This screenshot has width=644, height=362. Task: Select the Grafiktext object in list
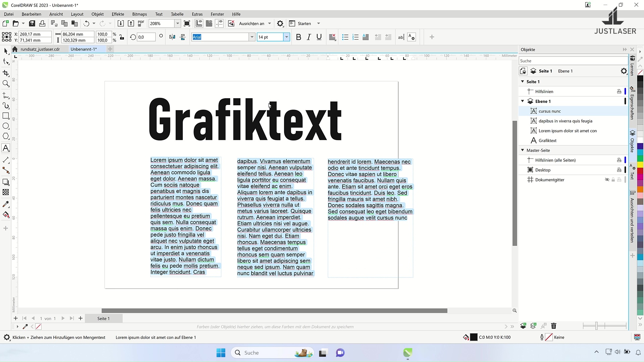547,140
